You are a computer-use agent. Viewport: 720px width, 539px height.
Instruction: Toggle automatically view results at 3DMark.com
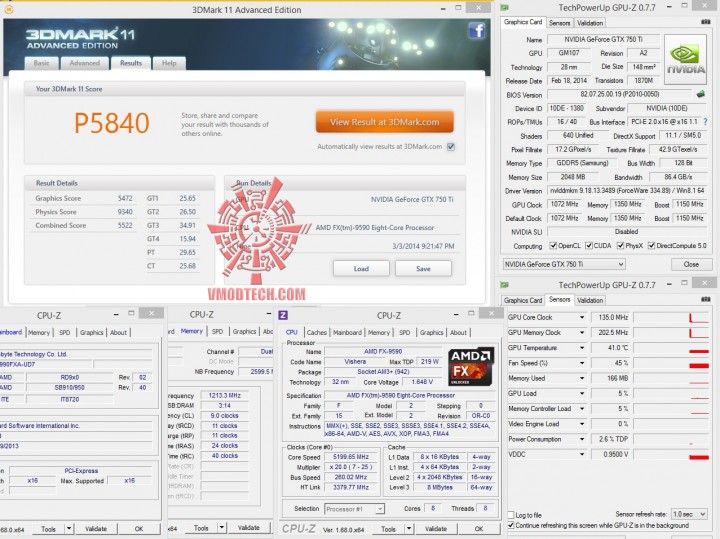coord(451,147)
